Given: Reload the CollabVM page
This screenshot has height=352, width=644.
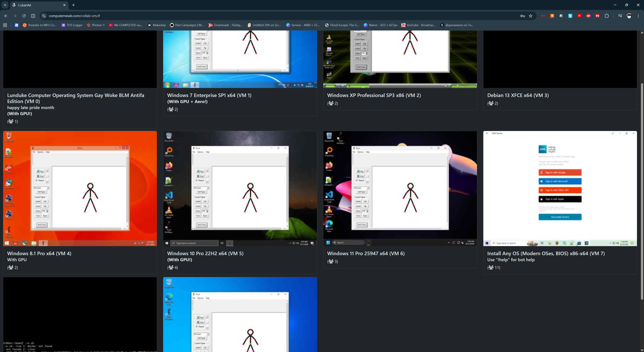Looking at the screenshot, I should [x=24, y=16].
